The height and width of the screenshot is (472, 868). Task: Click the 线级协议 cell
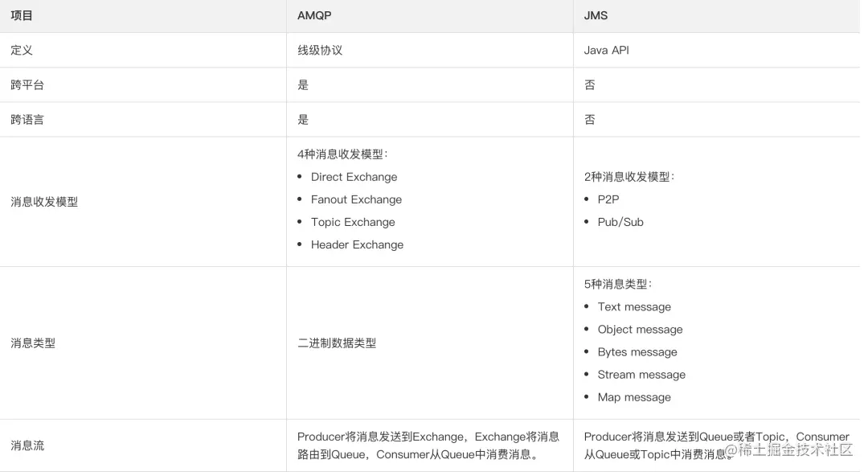point(320,50)
